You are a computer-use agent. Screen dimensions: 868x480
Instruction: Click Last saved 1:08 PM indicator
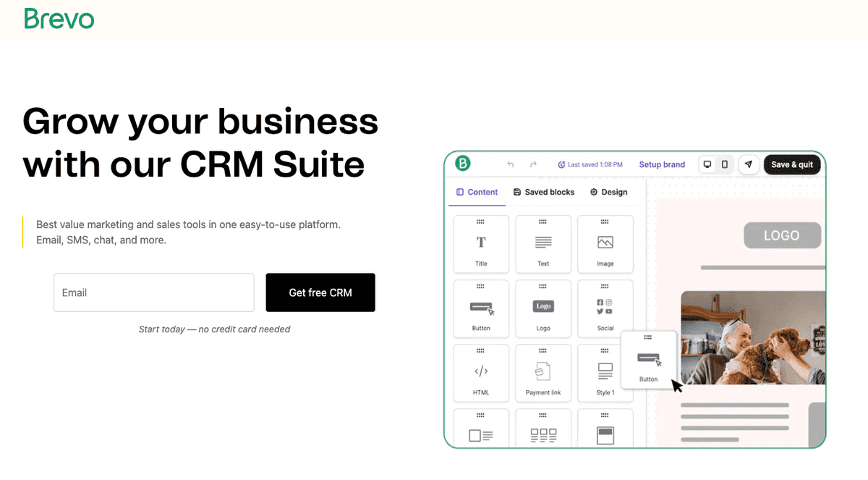(x=590, y=164)
